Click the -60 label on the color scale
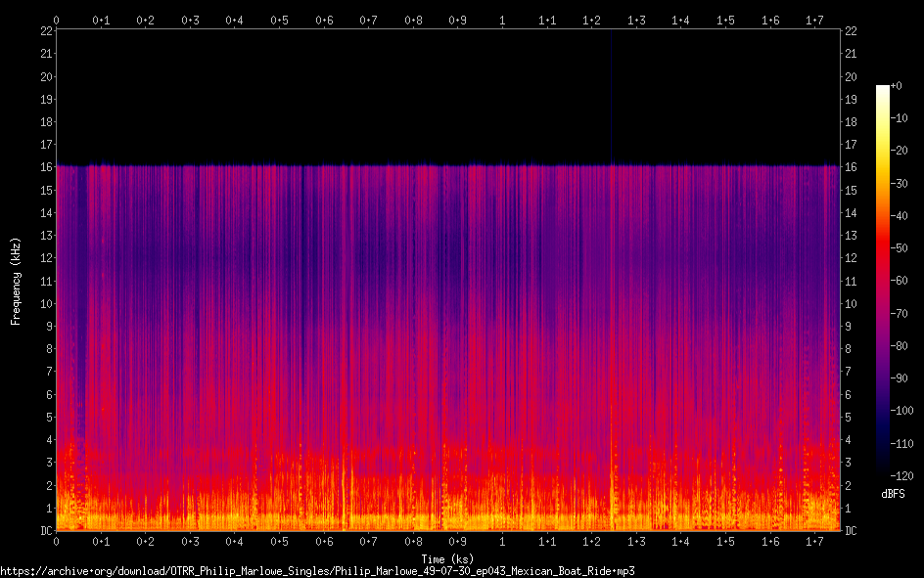 [x=901, y=282]
